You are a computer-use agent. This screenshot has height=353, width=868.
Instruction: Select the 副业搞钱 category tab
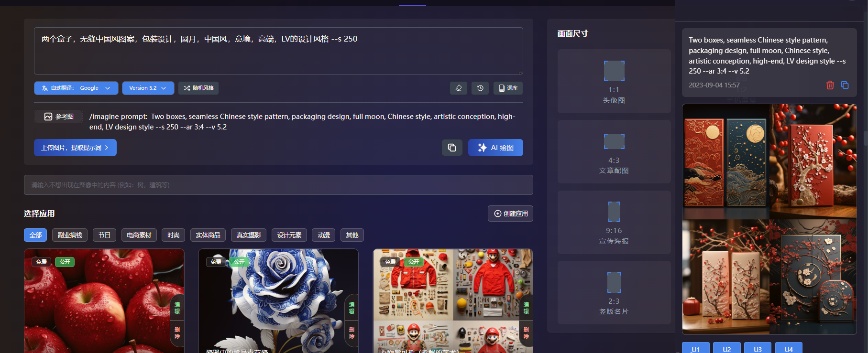(70, 235)
